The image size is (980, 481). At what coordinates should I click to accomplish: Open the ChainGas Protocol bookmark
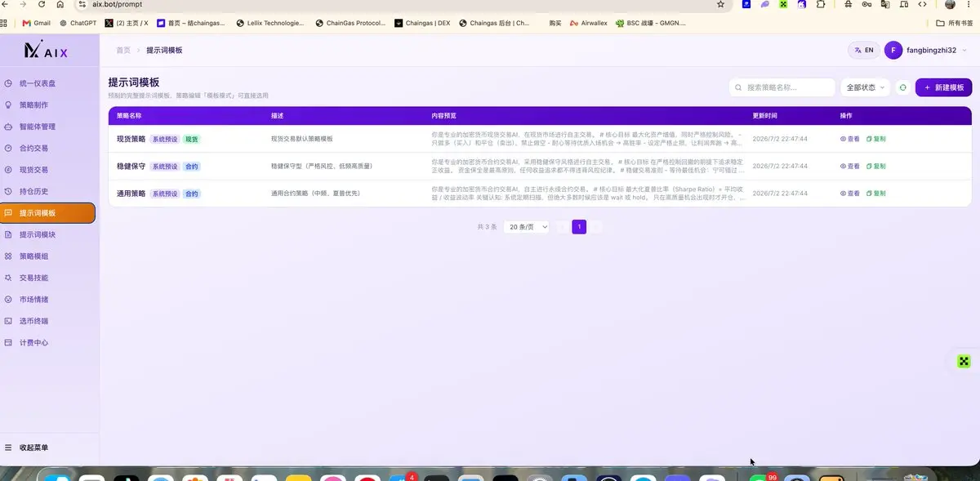click(350, 23)
